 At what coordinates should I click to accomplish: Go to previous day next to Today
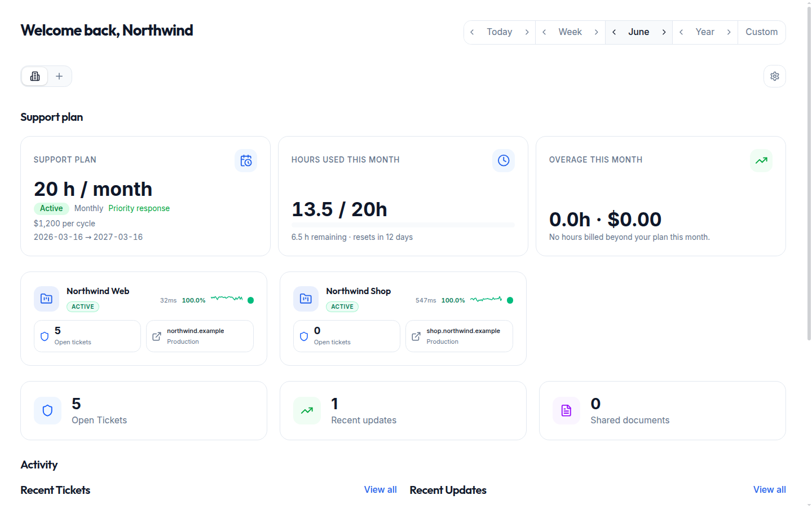(x=472, y=32)
